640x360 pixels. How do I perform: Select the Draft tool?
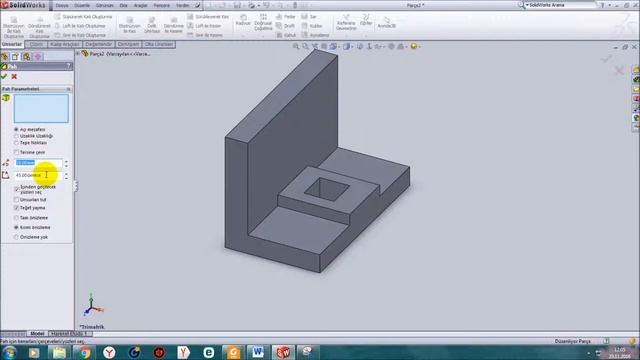[286, 26]
